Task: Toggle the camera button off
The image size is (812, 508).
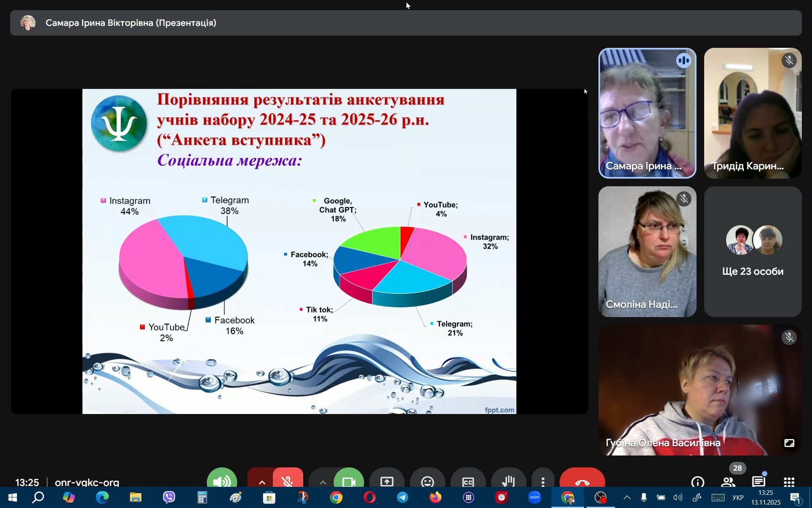Action: tap(348, 480)
